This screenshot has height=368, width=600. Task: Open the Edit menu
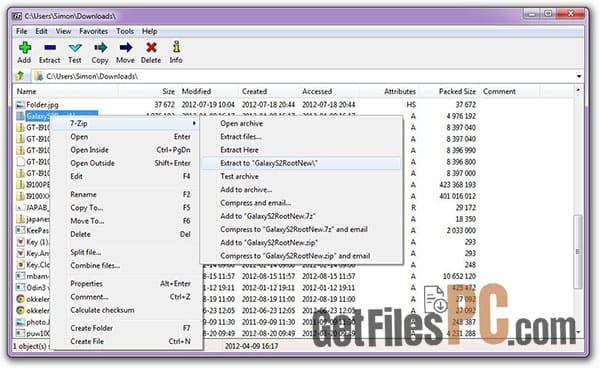click(41, 31)
